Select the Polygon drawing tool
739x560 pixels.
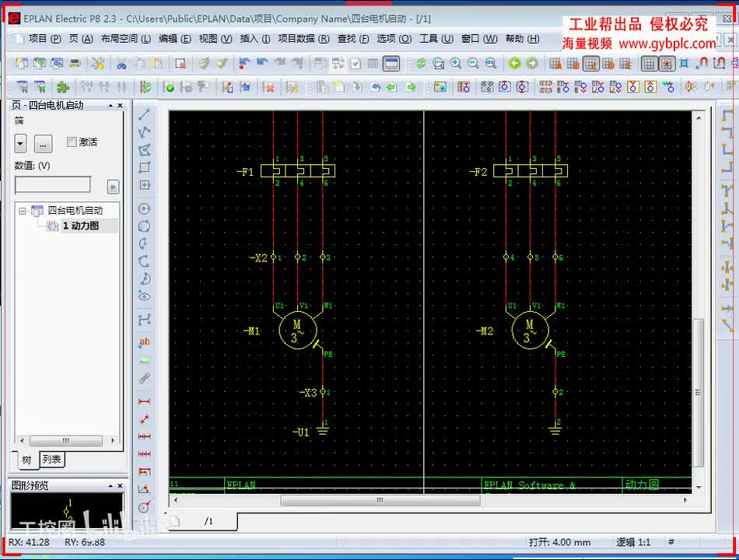pos(144,150)
